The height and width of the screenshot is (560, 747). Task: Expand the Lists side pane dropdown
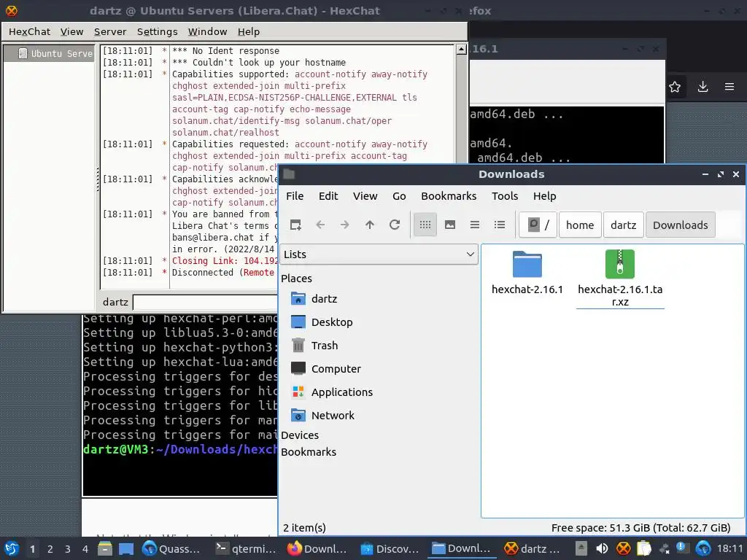pyautogui.click(x=379, y=254)
